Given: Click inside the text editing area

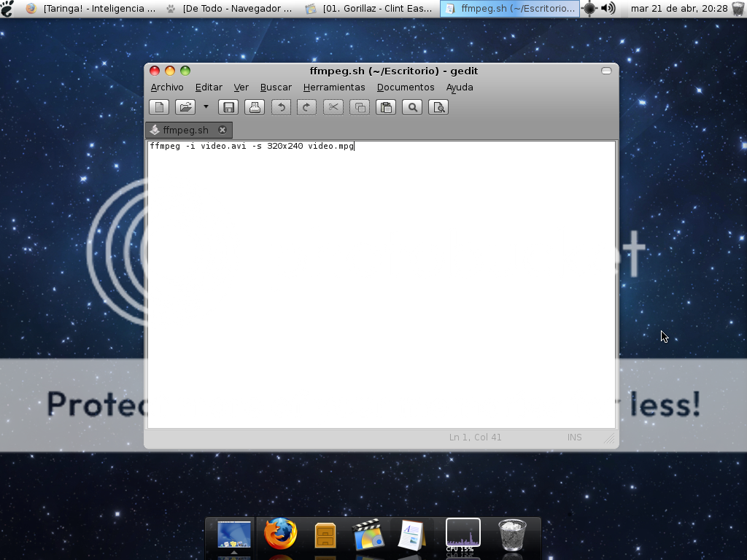Looking at the screenshot, I should pyautogui.click(x=381, y=284).
